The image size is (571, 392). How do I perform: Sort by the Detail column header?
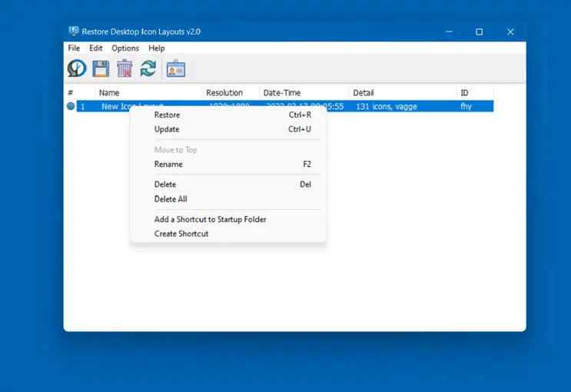(x=403, y=93)
